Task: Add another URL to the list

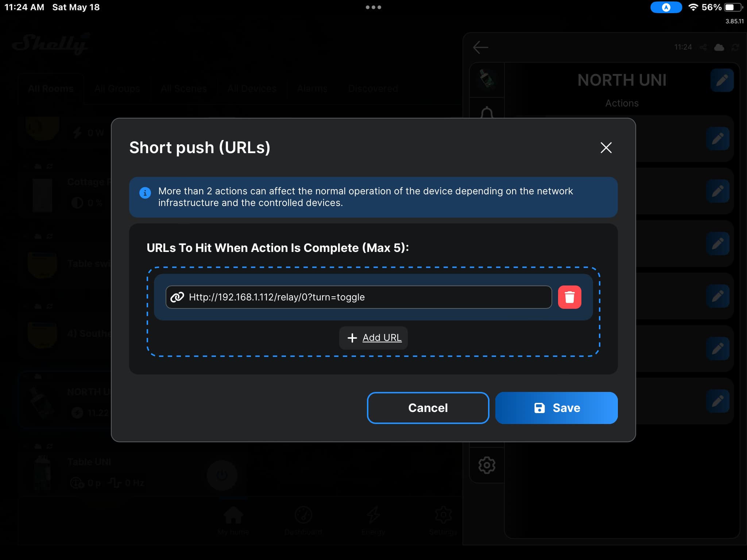Action: 373,338
